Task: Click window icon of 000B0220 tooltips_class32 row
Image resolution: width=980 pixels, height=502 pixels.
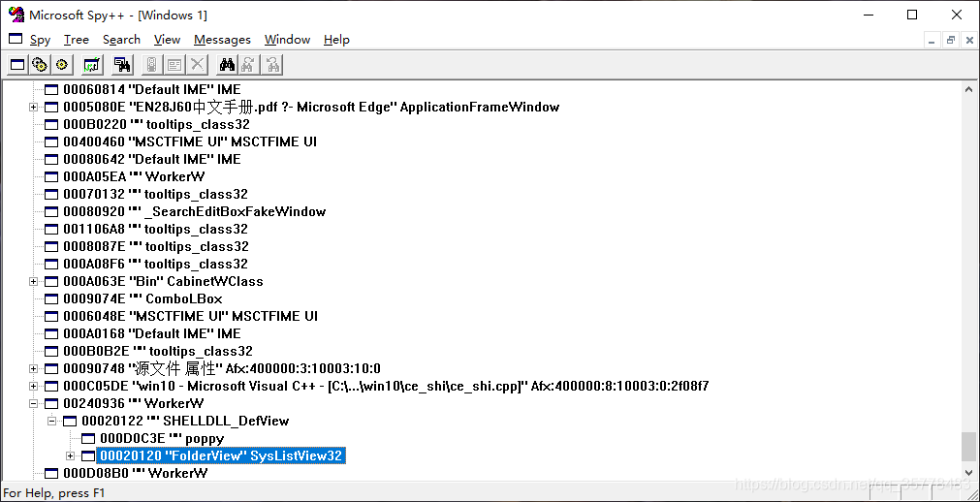Action: tap(52, 124)
